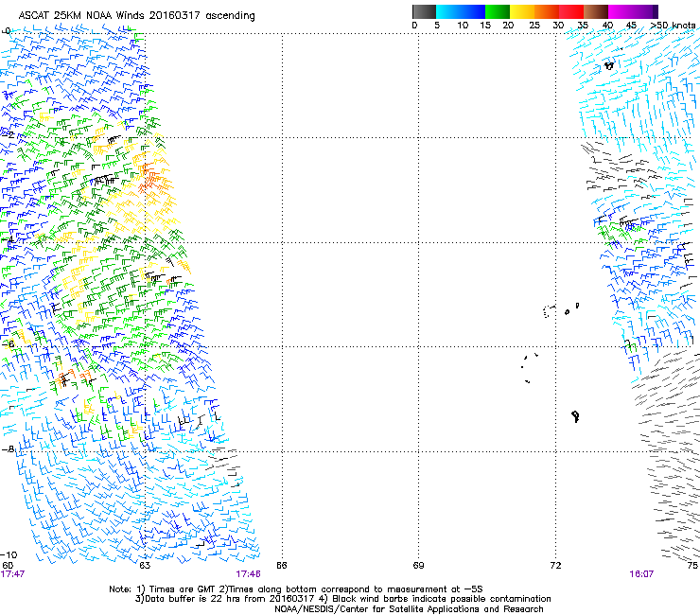This screenshot has height=615, width=700.
Task: Pick the magenta 40-45 knots color segment
Action: tap(621, 11)
